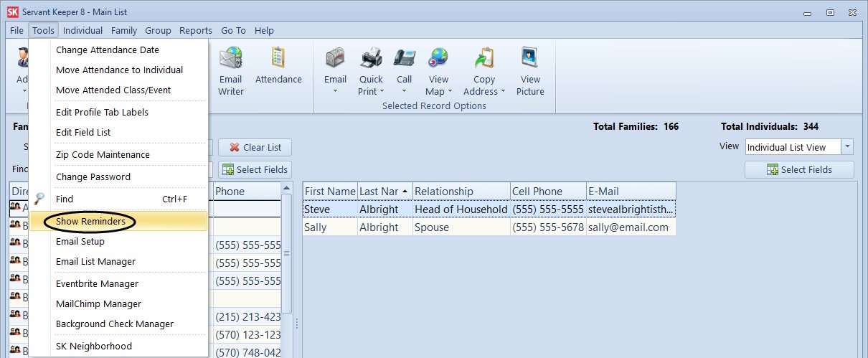Expand the Copy Address dropdown arrow
The width and height of the screenshot is (868, 358).
click(x=504, y=92)
